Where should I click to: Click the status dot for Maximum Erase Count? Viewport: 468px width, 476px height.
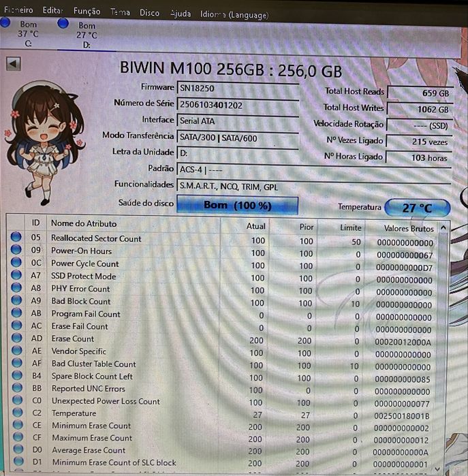pos(18,437)
